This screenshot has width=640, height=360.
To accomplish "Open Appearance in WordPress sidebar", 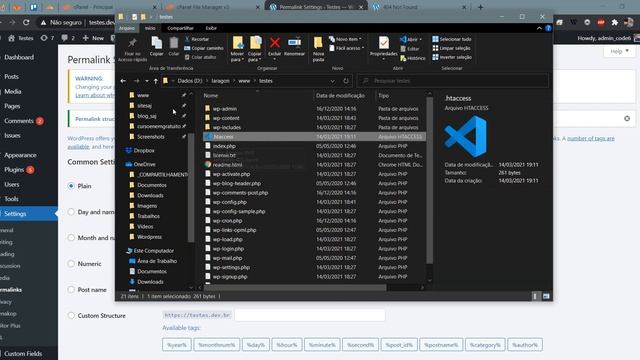I will coord(20,155).
